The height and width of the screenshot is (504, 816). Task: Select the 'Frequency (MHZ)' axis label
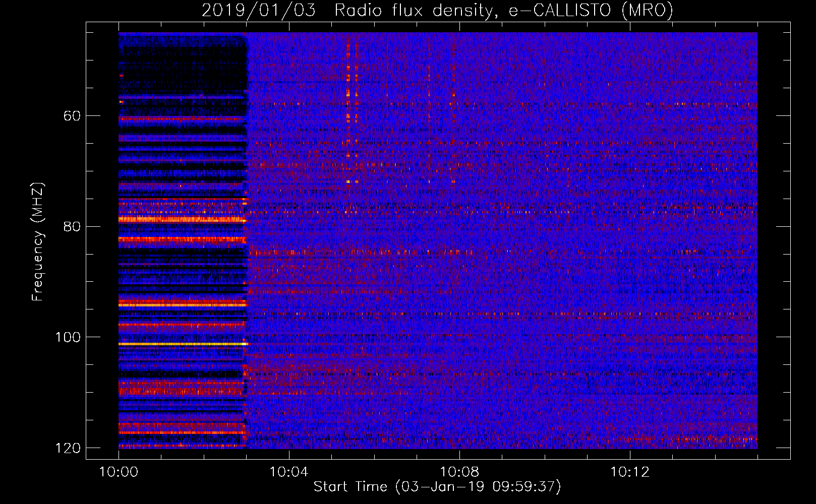point(37,241)
